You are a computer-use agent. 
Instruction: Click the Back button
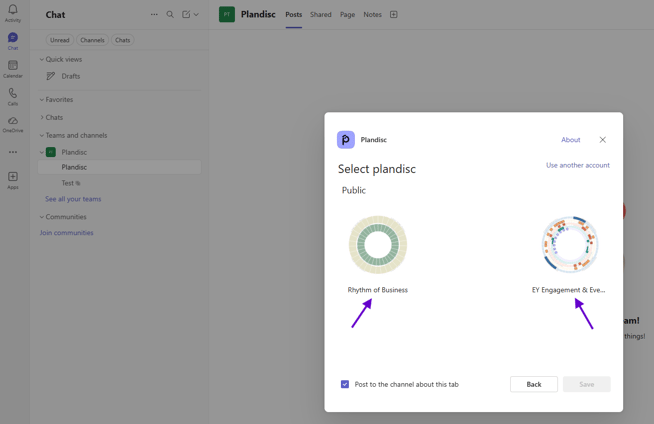coord(533,384)
